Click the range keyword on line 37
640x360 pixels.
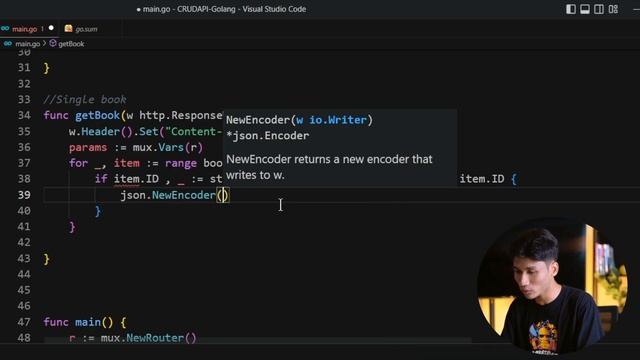coord(181,163)
